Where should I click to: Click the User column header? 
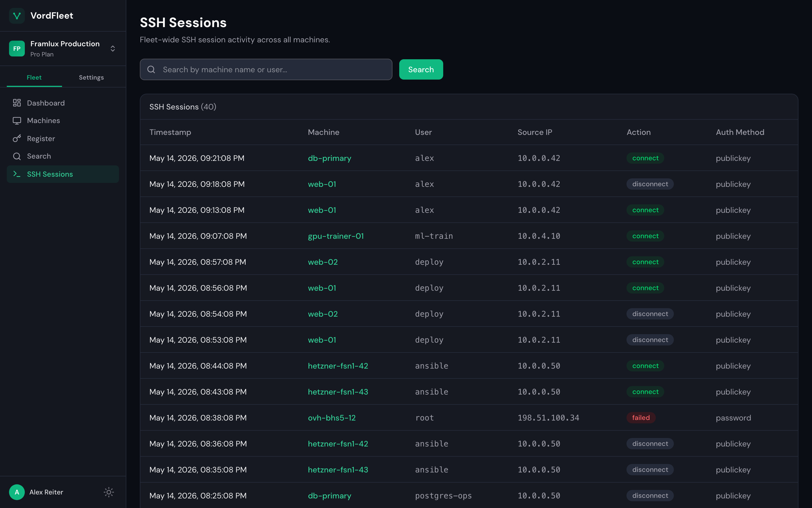point(423,132)
